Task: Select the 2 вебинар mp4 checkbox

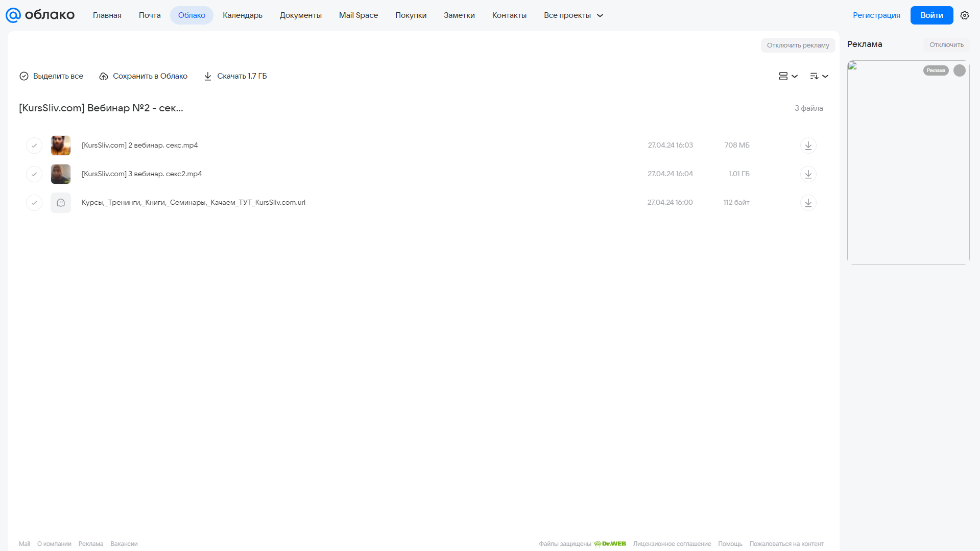Action: tap(34, 146)
